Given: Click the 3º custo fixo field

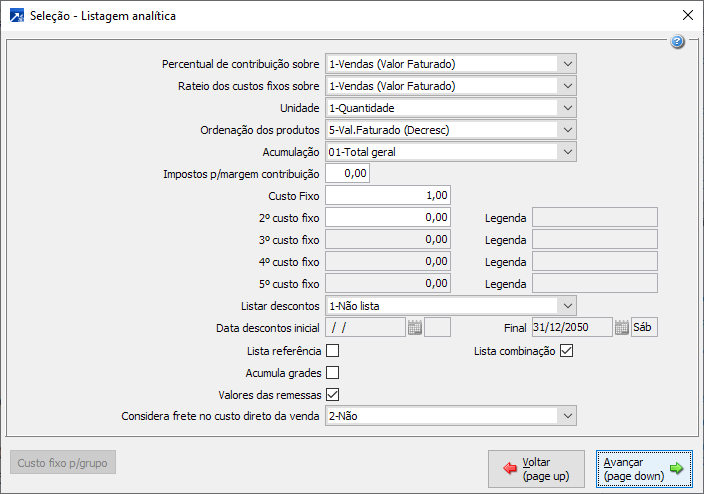Looking at the screenshot, I should (388, 239).
